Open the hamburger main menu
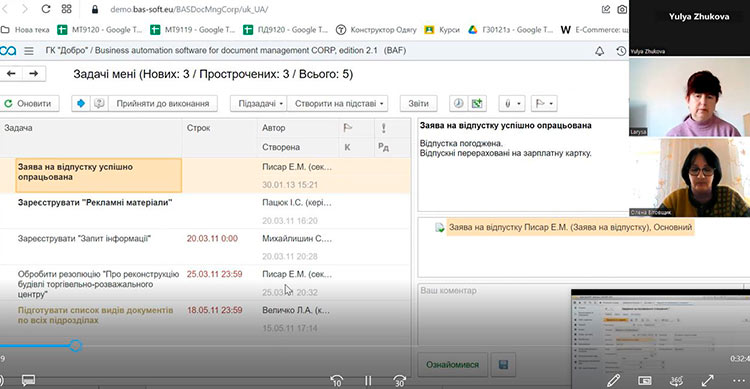Screen dimensions: 750x389 (x=29, y=51)
